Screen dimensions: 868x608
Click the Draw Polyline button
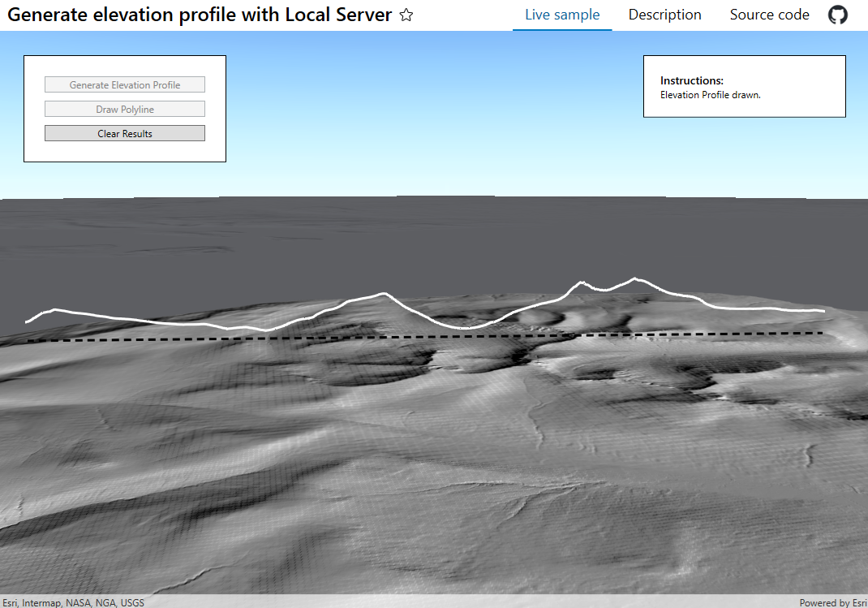[124, 109]
